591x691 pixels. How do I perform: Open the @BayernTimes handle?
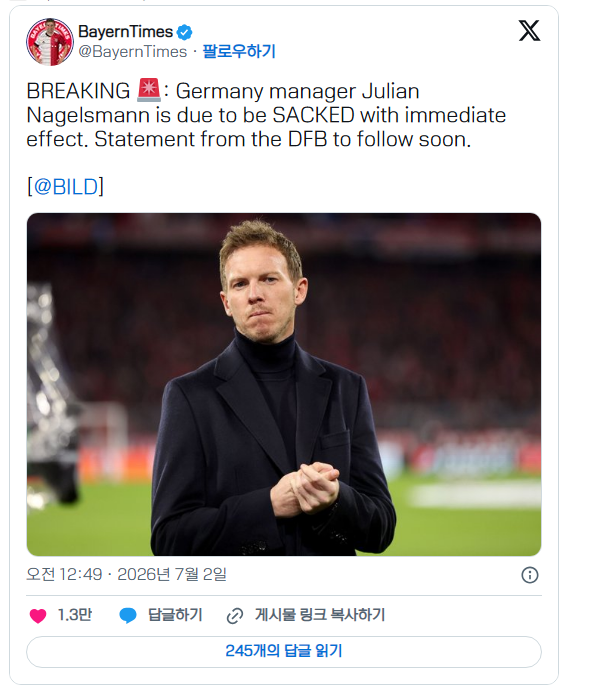(x=133, y=52)
